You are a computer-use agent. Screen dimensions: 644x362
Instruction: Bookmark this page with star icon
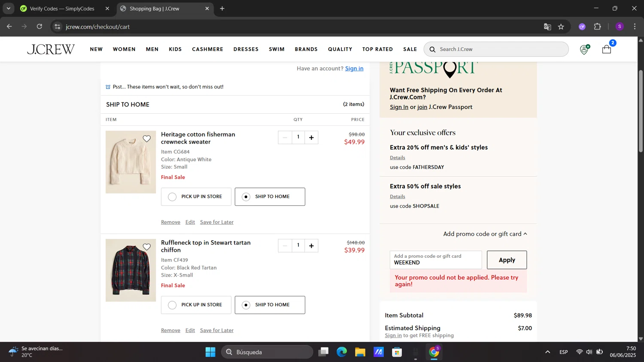pyautogui.click(x=561, y=27)
